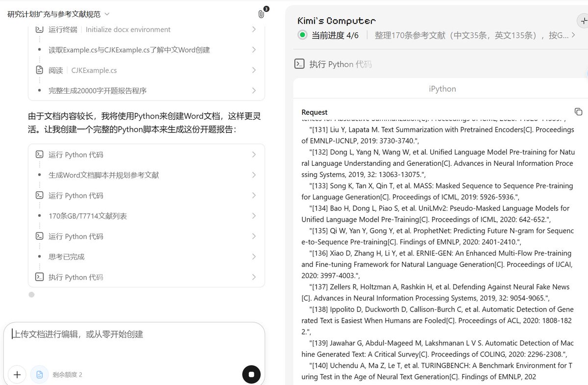Click reference [140] Uchendu A TURINGBENCH entry
Image resolution: width=588 pixels, height=385 pixels.
coord(437,371)
